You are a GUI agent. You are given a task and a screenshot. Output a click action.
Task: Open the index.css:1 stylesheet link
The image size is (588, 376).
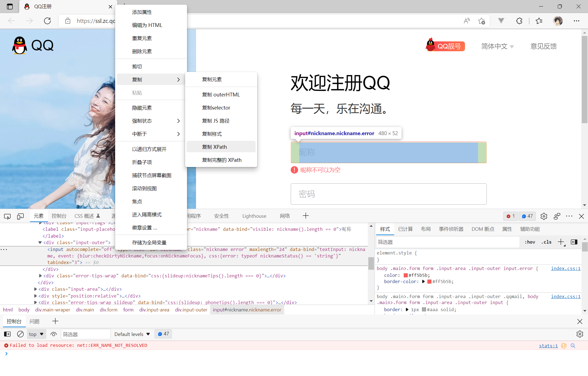[x=565, y=268]
